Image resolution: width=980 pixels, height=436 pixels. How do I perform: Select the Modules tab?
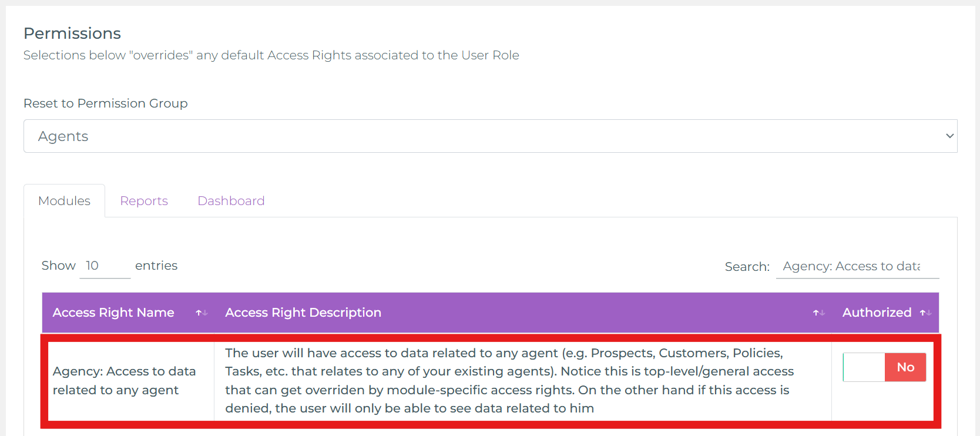point(64,201)
